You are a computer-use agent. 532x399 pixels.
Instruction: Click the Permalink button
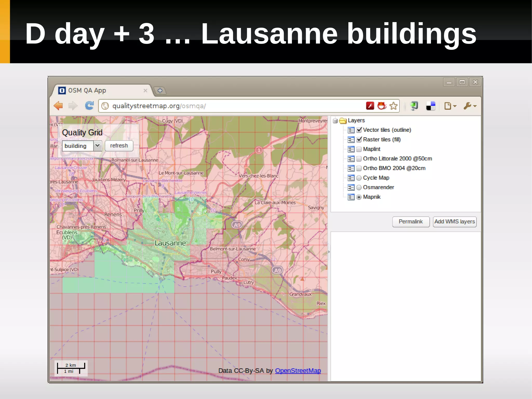(411, 222)
